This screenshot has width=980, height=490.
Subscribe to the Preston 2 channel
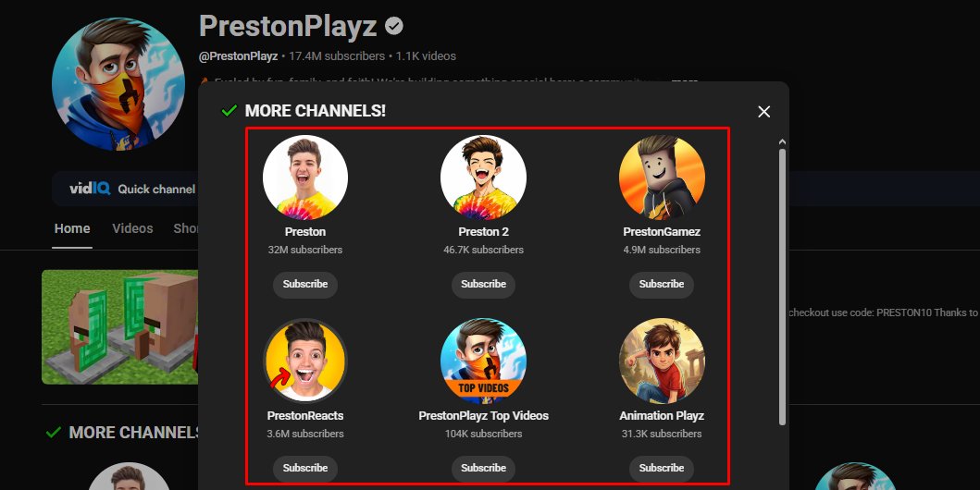pos(483,284)
